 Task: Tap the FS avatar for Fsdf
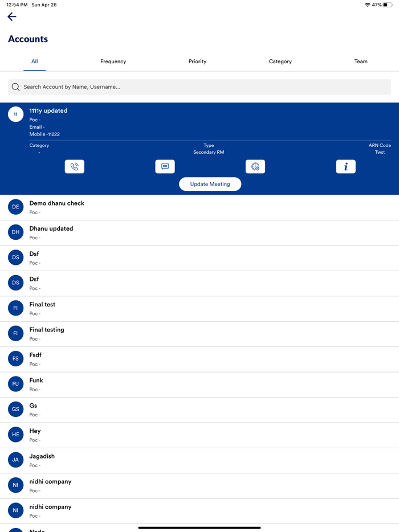pos(15,359)
